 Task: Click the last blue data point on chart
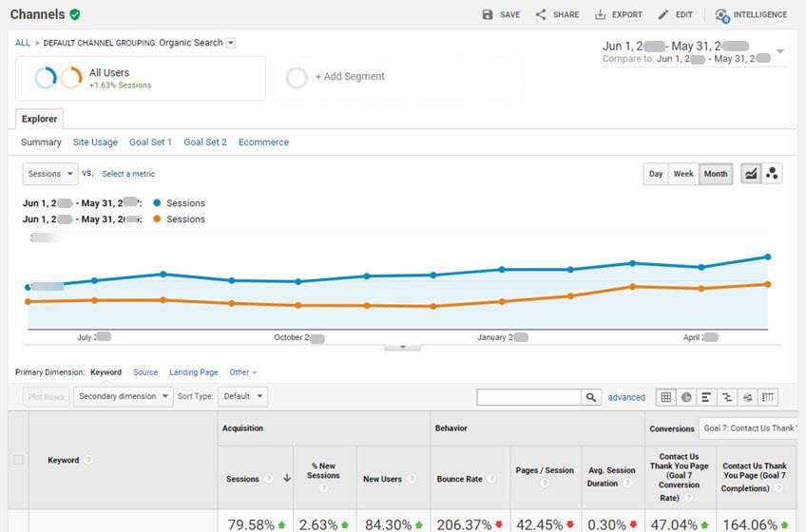tap(767, 256)
